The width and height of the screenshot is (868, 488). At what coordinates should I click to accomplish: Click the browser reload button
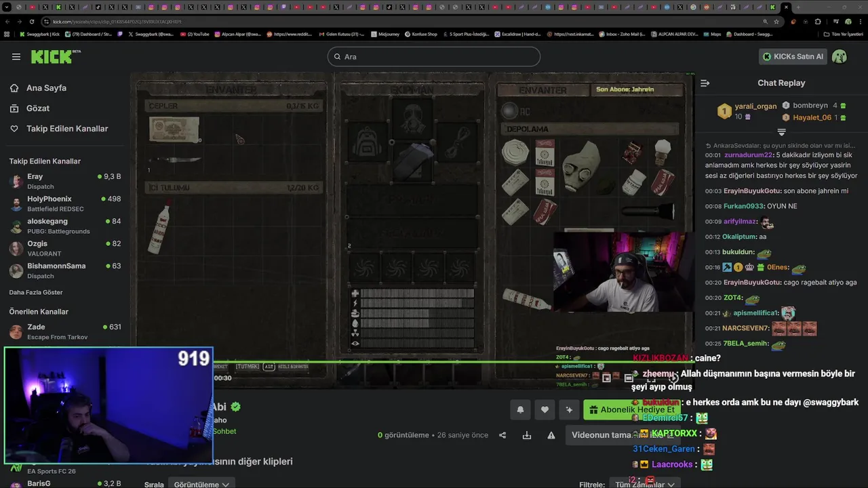(x=32, y=22)
